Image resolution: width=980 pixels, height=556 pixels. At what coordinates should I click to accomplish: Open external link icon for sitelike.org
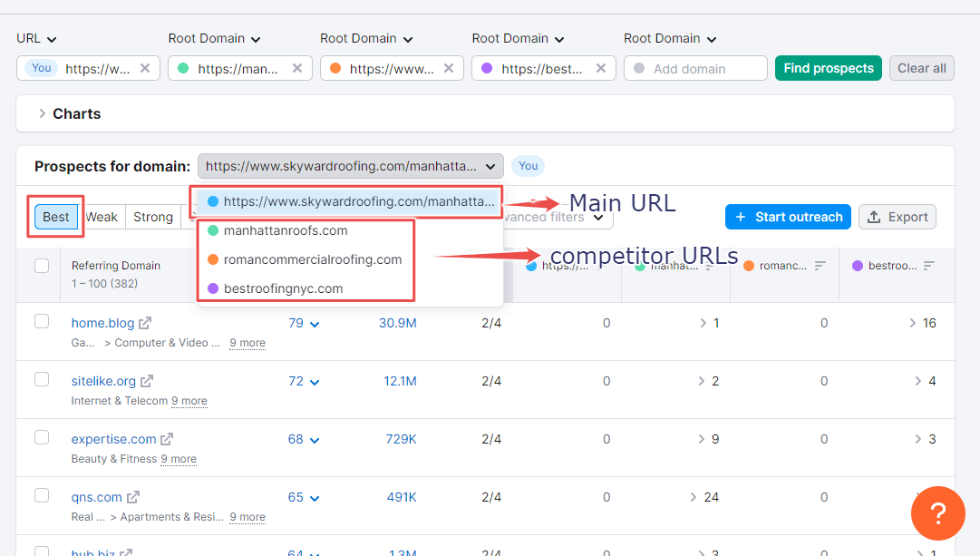point(147,381)
